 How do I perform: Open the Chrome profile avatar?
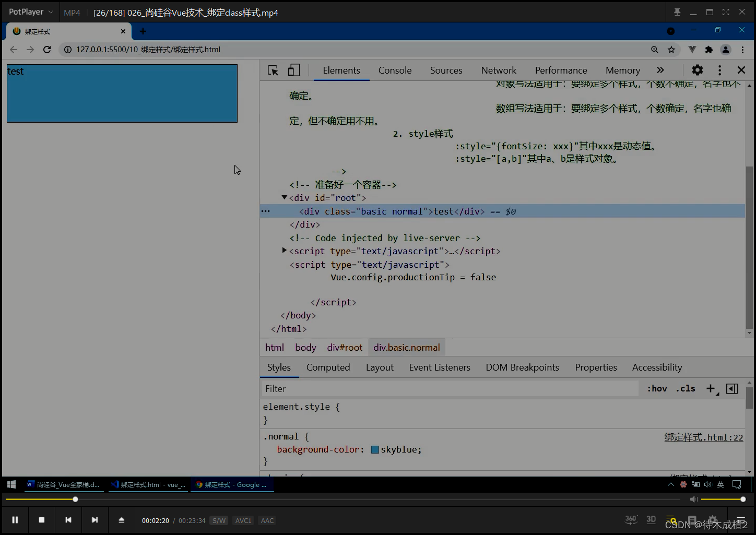726,50
